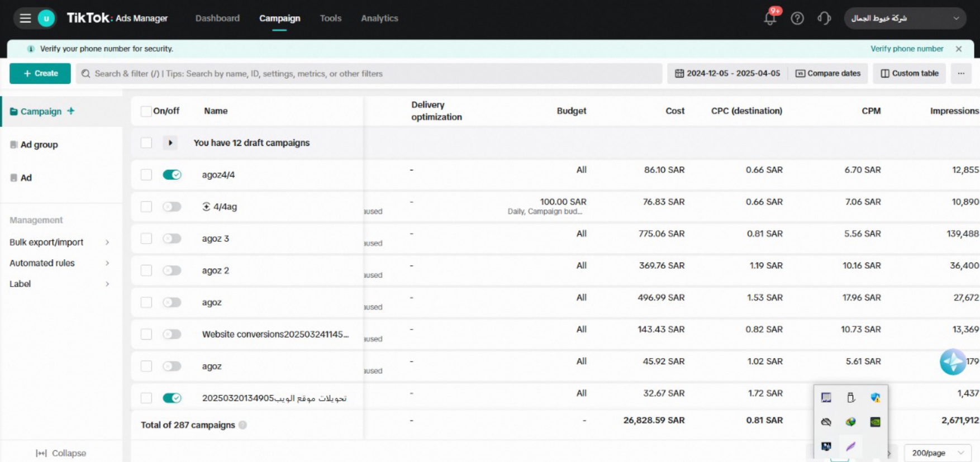Open the hamburger menu icon

[x=25, y=18]
